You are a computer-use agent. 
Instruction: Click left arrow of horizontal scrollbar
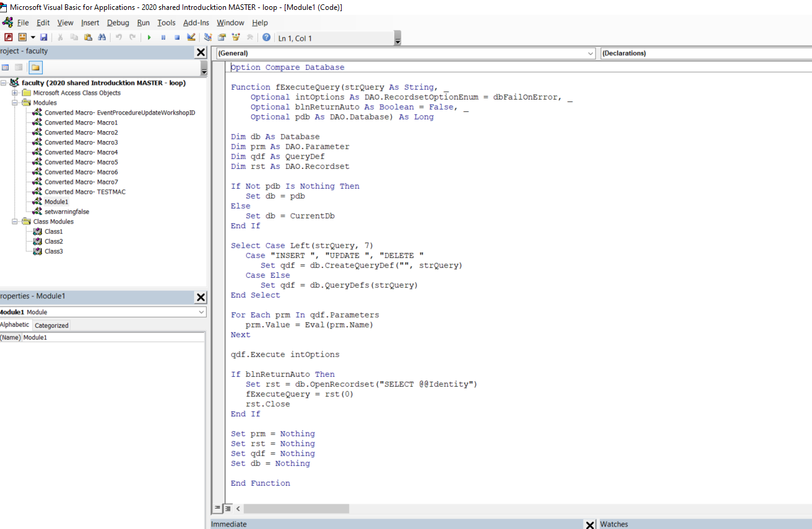coord(238,509)
